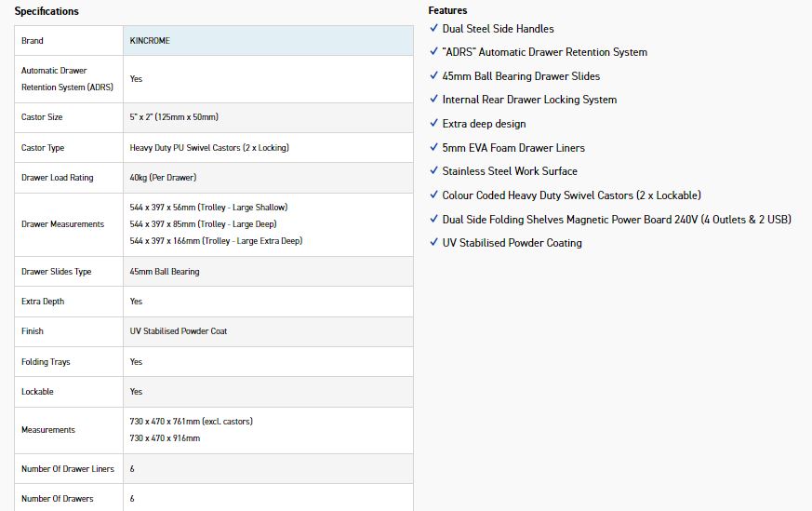Select the highlighted KINCROME brand cell

(268, 41)
